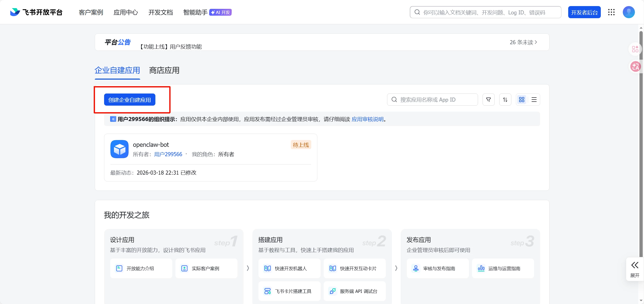Click the sort order arrows icon

(x=505, y=100)
